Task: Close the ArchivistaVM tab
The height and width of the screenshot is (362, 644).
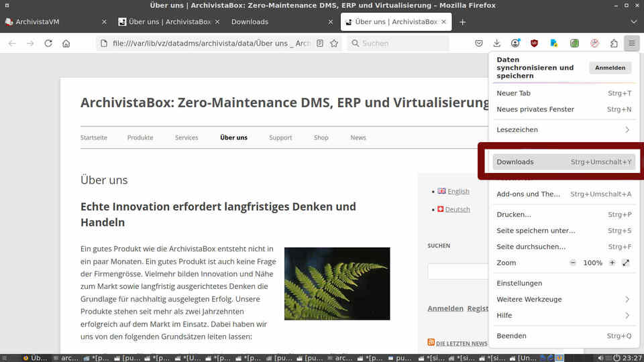Action: [104, 21]
